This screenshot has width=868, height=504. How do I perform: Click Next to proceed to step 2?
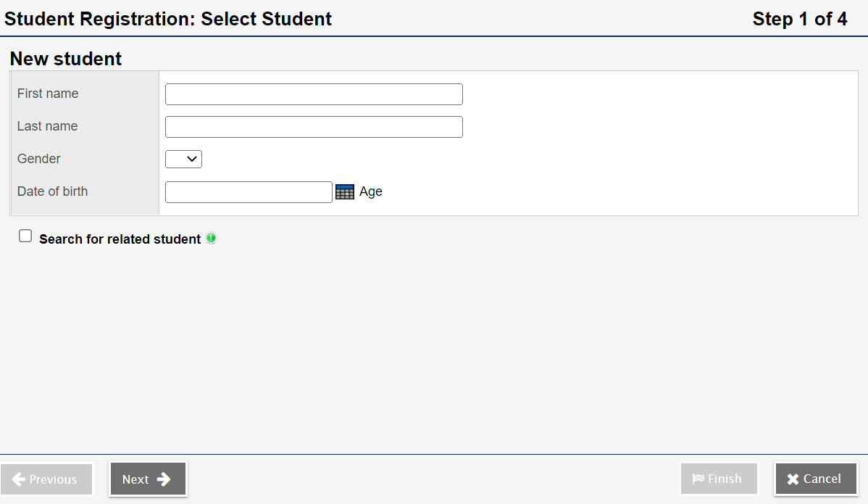pyautogui.click(x=147, y=479)
